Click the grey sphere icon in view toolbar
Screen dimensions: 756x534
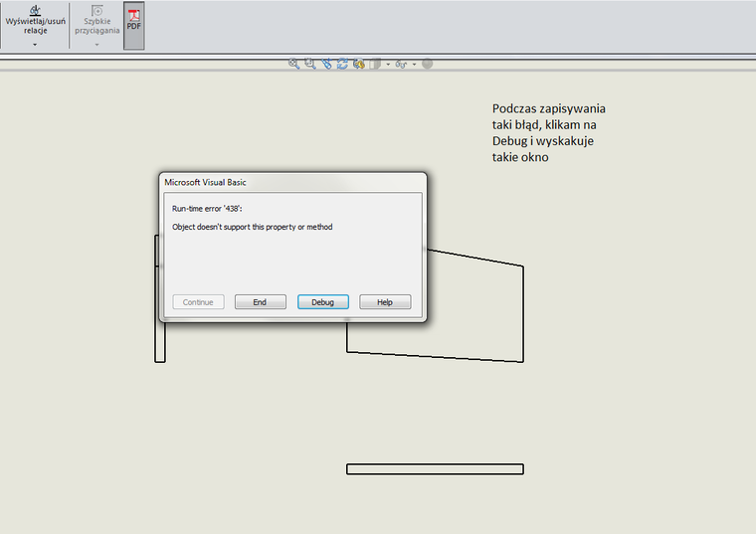427,64
